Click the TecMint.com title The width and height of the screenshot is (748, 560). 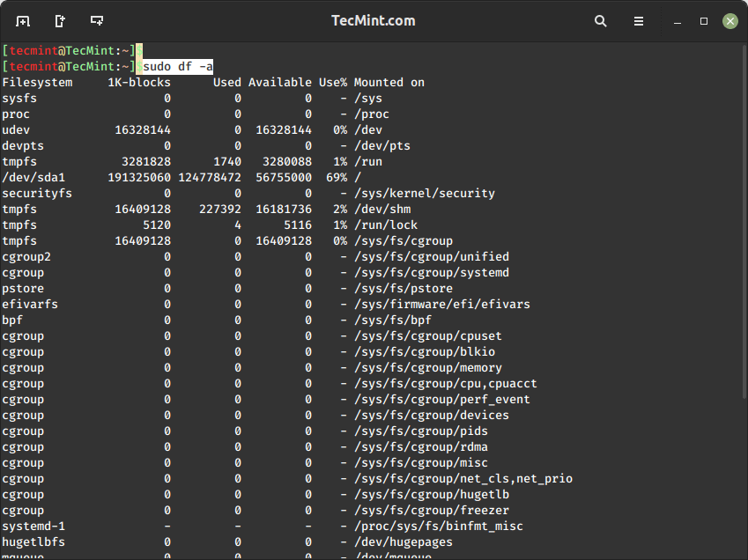point(373,20)
